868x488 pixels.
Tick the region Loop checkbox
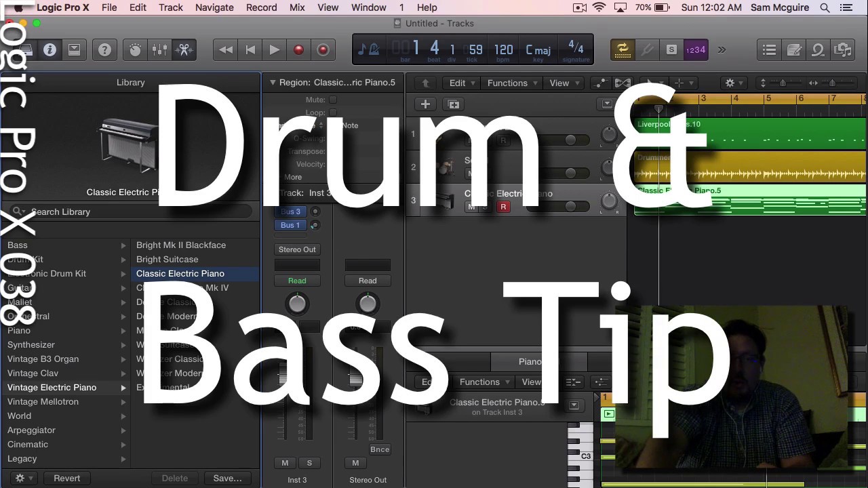coord(333,113)
